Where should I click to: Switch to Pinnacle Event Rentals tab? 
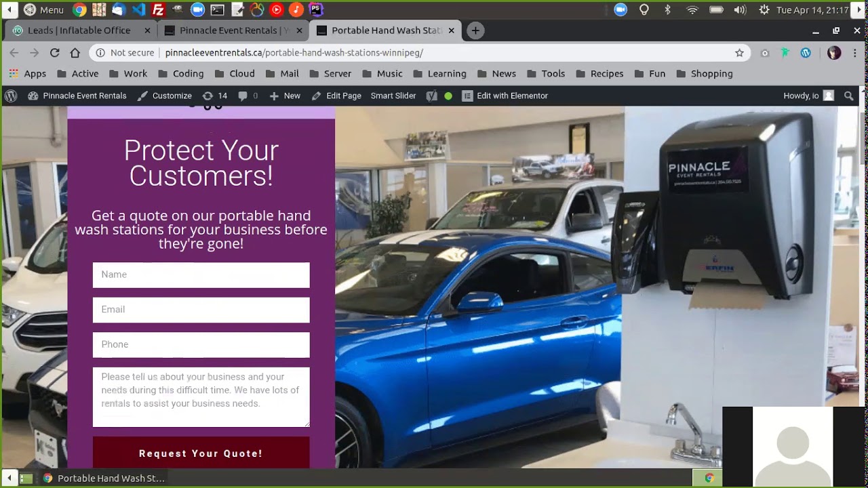click(233, 30)
